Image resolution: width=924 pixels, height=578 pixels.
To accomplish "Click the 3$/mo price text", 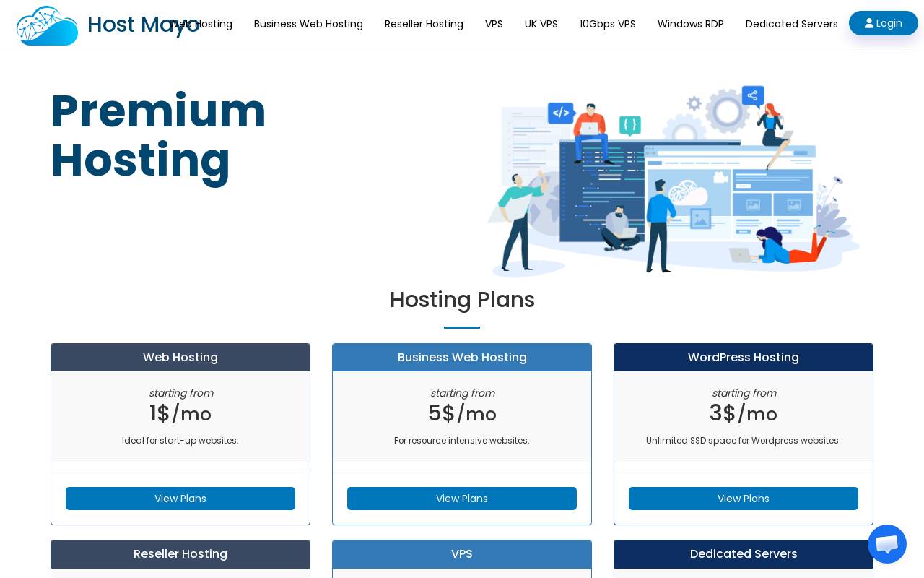I will [x=744, y=414].
